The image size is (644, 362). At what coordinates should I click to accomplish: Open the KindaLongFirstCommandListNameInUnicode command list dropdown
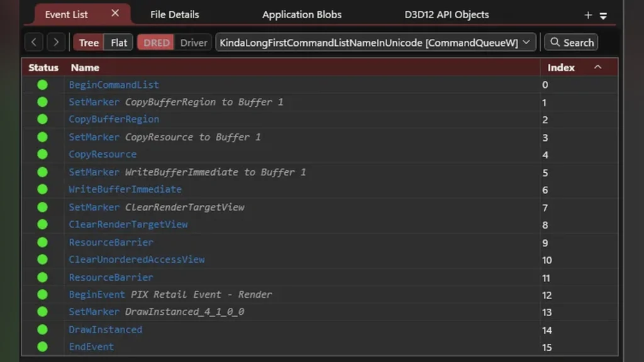click(375, 42)
